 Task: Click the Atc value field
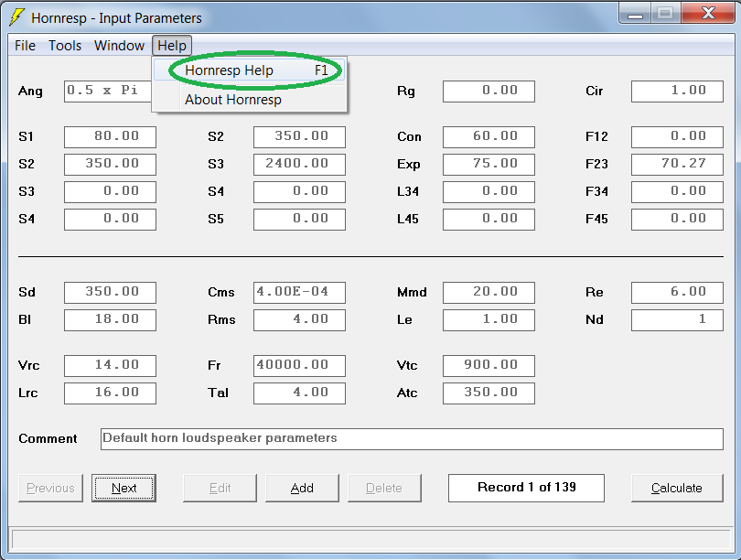489,393
